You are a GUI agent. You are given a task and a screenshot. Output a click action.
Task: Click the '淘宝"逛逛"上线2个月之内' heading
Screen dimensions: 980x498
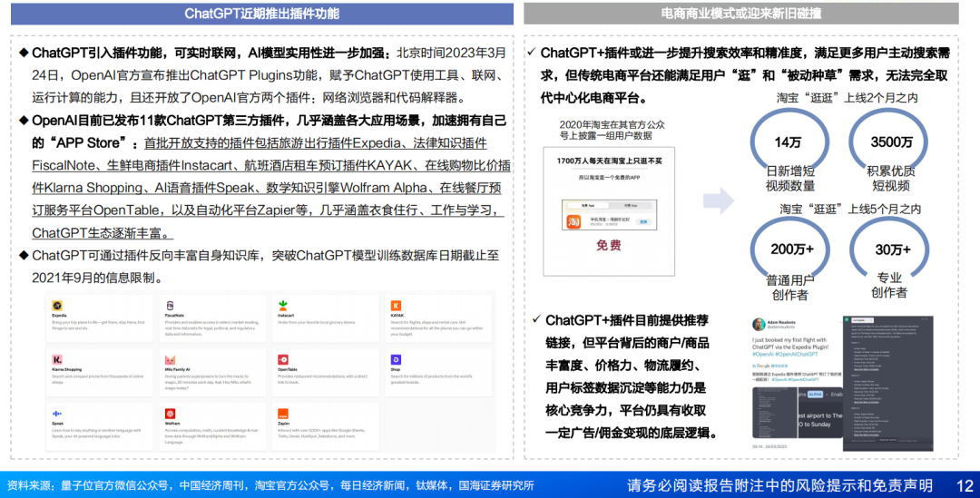coord(847,98)
